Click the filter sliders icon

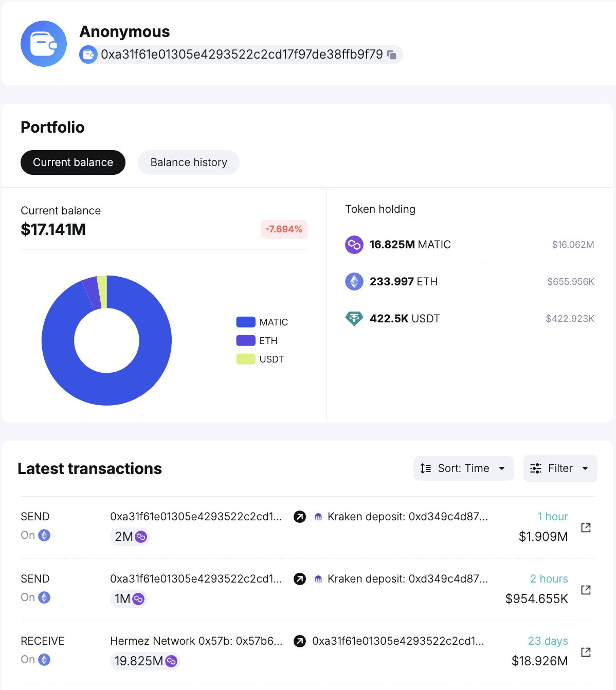(x=536, y=468)
